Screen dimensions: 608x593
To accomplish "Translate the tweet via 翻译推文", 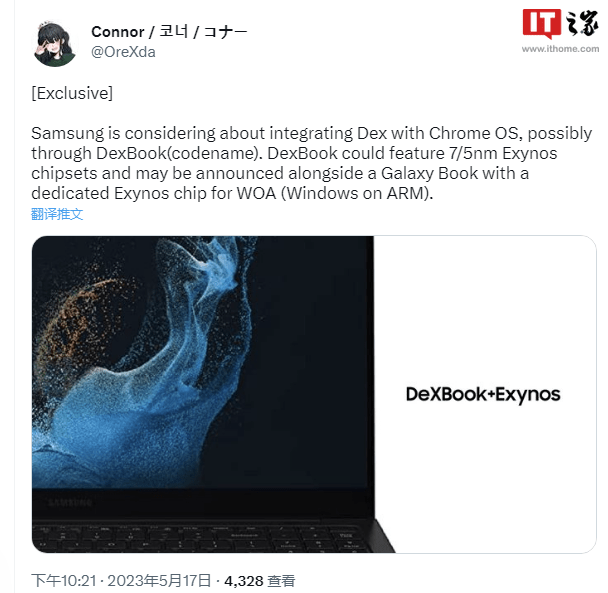I will pyautogui.click(x=57, y=214).
